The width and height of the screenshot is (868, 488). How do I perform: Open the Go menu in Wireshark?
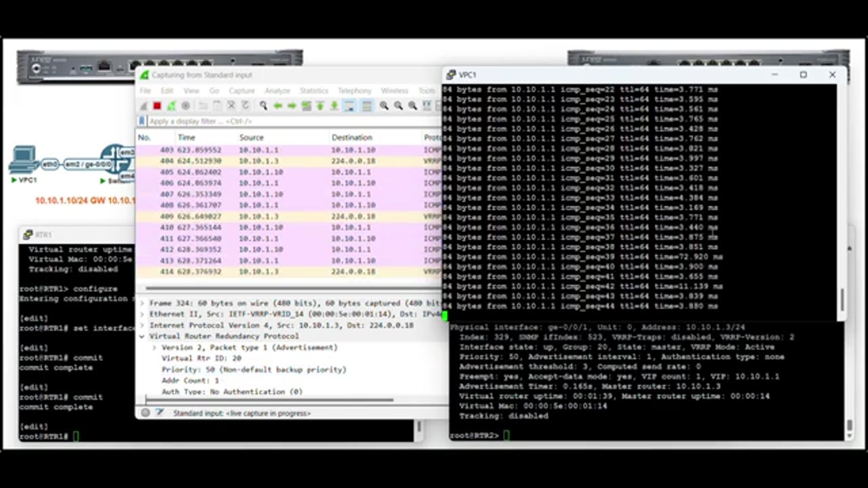click(x=214, y=91)
